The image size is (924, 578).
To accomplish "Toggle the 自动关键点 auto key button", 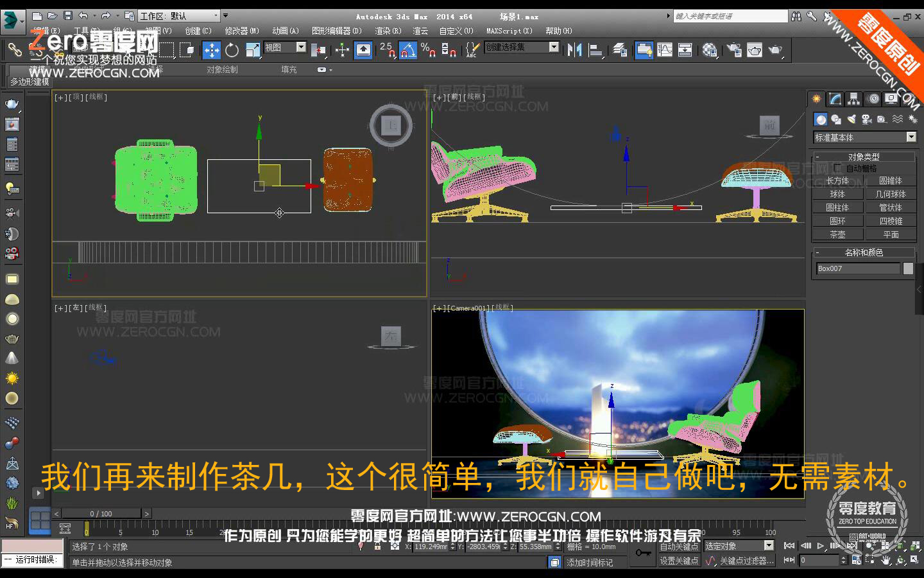I will pos(679,547).
